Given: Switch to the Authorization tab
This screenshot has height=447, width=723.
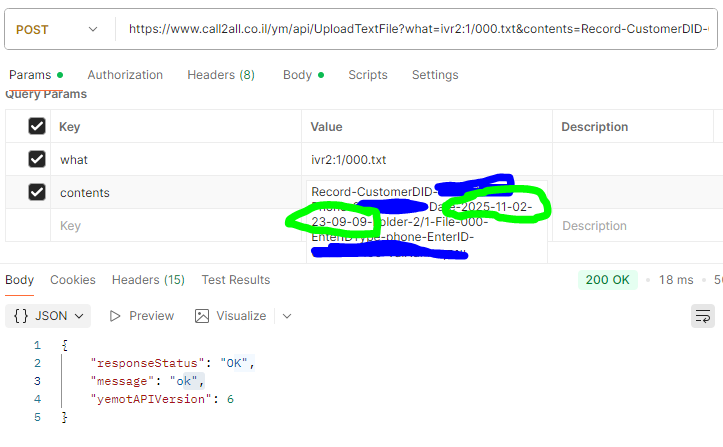Looking at the screenshot, I should tap(125, 75).
